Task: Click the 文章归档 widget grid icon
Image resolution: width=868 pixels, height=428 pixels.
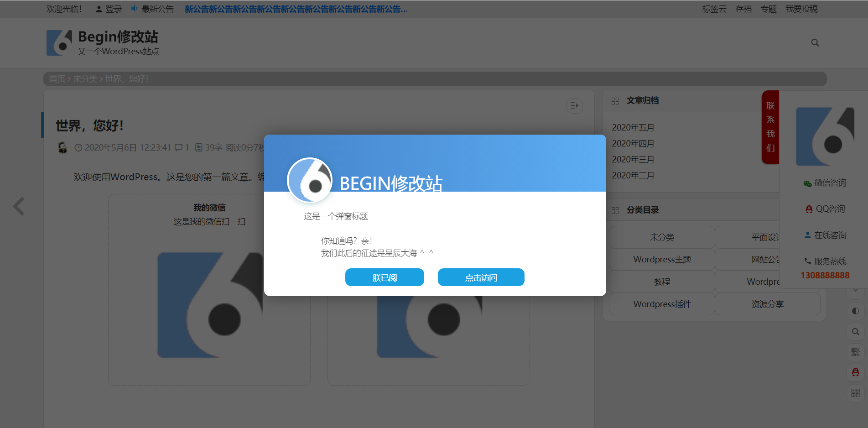Action: pos(615,101)
